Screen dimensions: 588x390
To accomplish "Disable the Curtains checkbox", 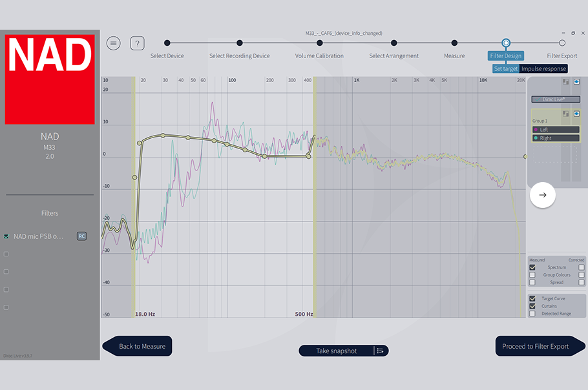I will tap(532, 306).
